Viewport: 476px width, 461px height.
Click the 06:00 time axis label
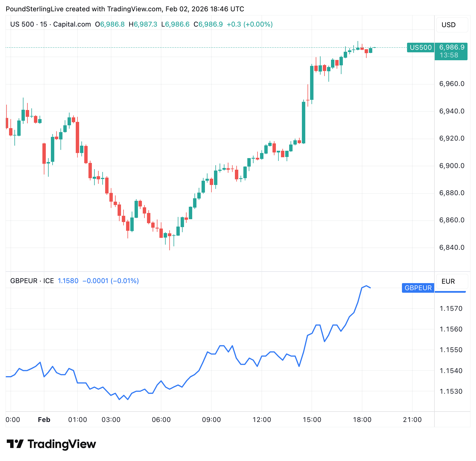(161, 420)
